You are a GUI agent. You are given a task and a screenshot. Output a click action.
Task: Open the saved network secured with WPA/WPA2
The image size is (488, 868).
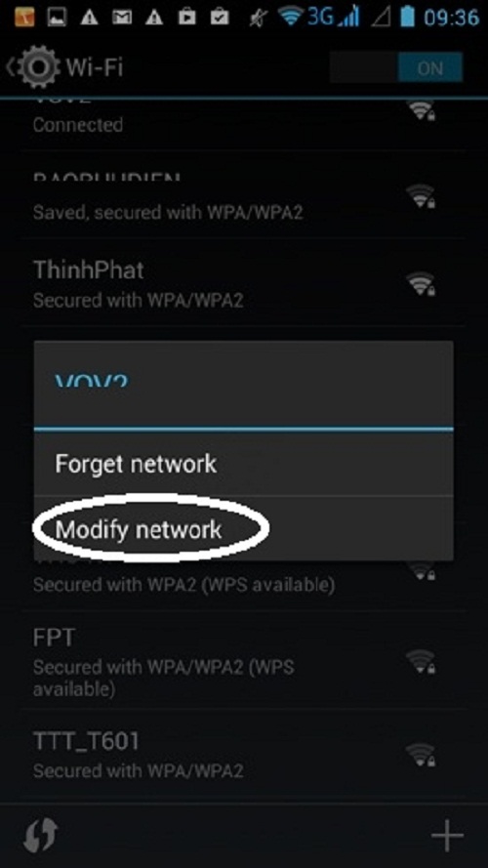click(243, 195)
